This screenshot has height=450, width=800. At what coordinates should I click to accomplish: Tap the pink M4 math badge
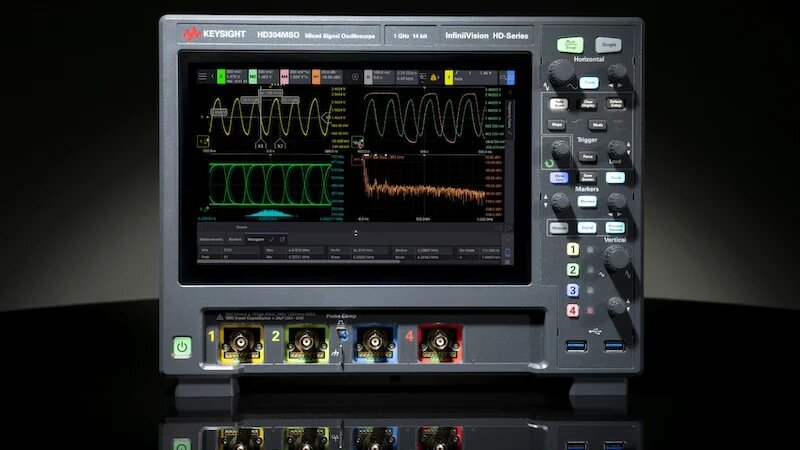point(284,77)
